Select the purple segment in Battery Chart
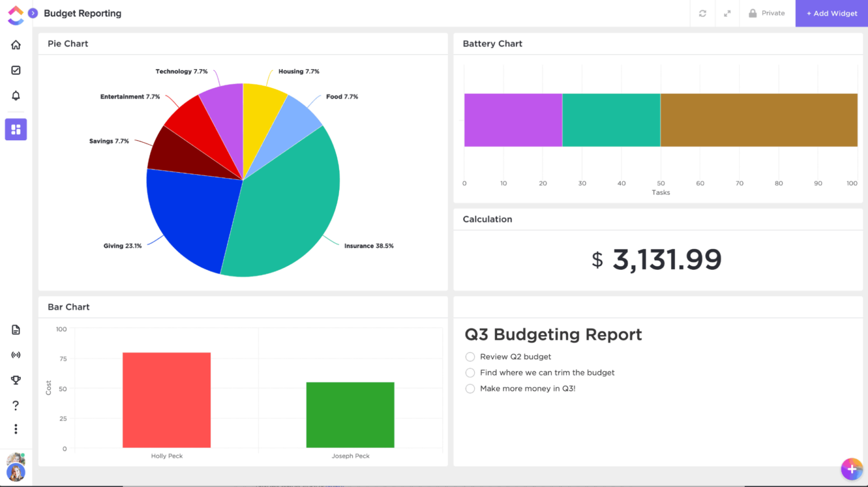This screenshot has height=487, width=868. click(512, 119)
